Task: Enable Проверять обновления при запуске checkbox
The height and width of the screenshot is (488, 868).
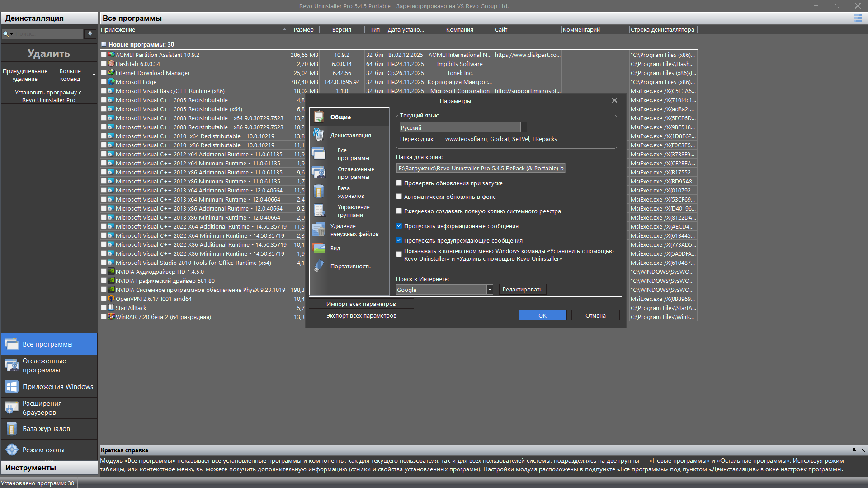Action: click(x=399, y=183)
